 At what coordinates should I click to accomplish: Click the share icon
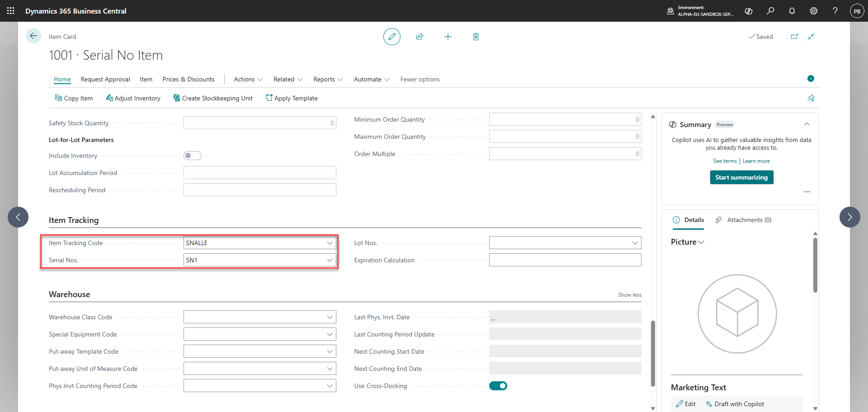(x=420, y=37)
